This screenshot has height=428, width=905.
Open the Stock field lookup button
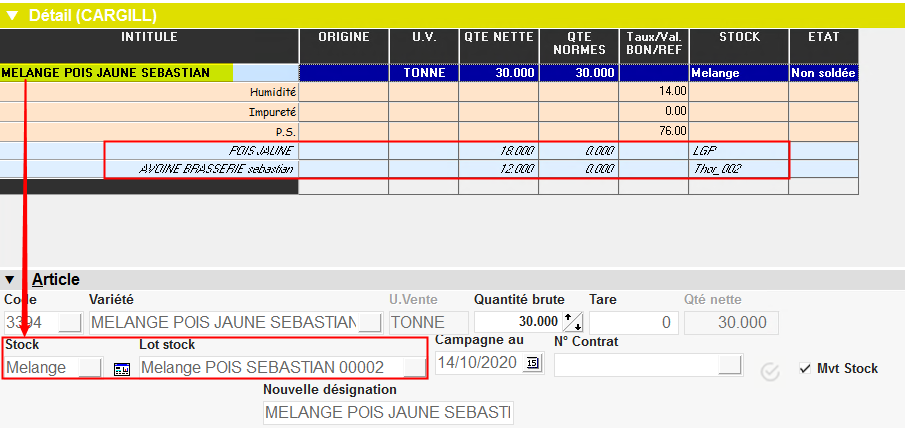(x=90, y=367)
